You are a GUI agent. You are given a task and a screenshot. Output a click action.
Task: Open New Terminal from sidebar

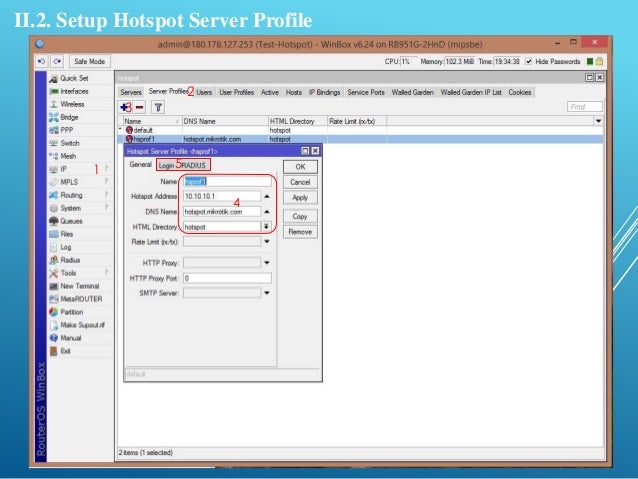point(79,286)
